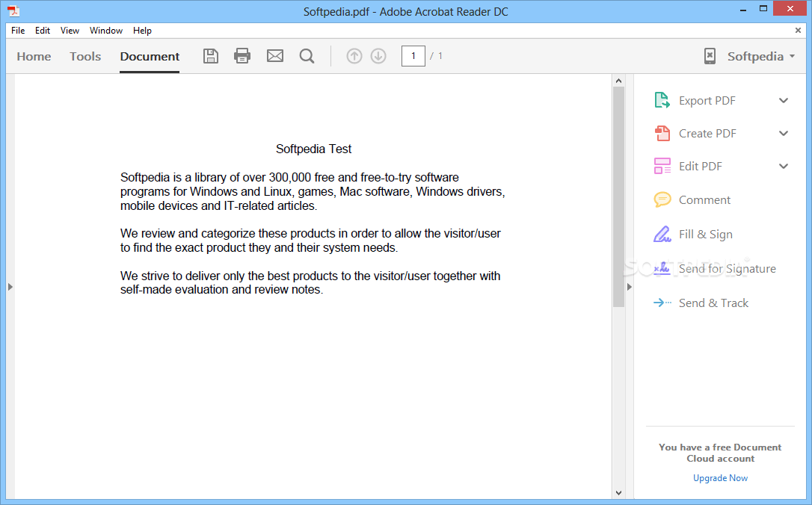This screenshot has width=812, height=505.
Task: Click inside the page number field
Action: click(413, 55)
